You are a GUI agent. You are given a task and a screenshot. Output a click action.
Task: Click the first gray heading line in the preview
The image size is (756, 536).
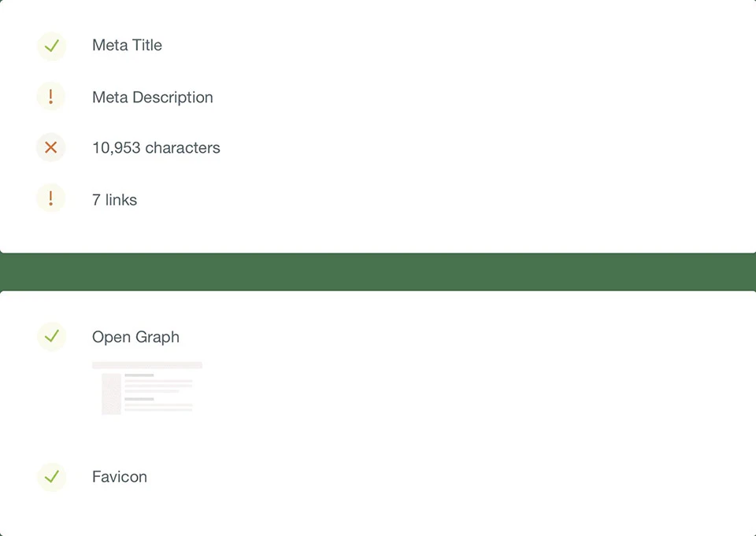pos(139,375)
